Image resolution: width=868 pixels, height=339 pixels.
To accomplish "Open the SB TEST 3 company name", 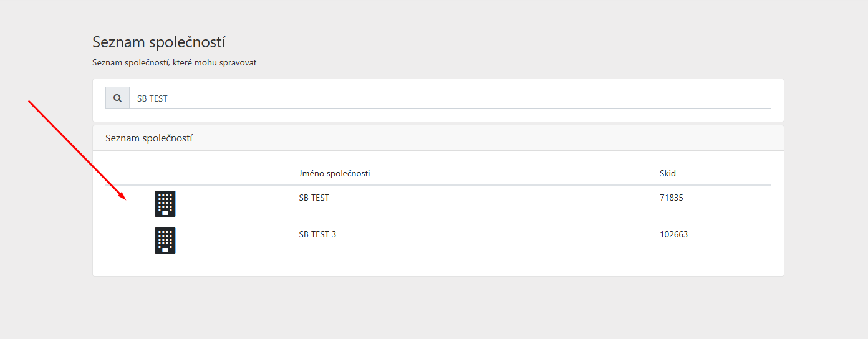I will pyautogui.click(x=317, y=234).
